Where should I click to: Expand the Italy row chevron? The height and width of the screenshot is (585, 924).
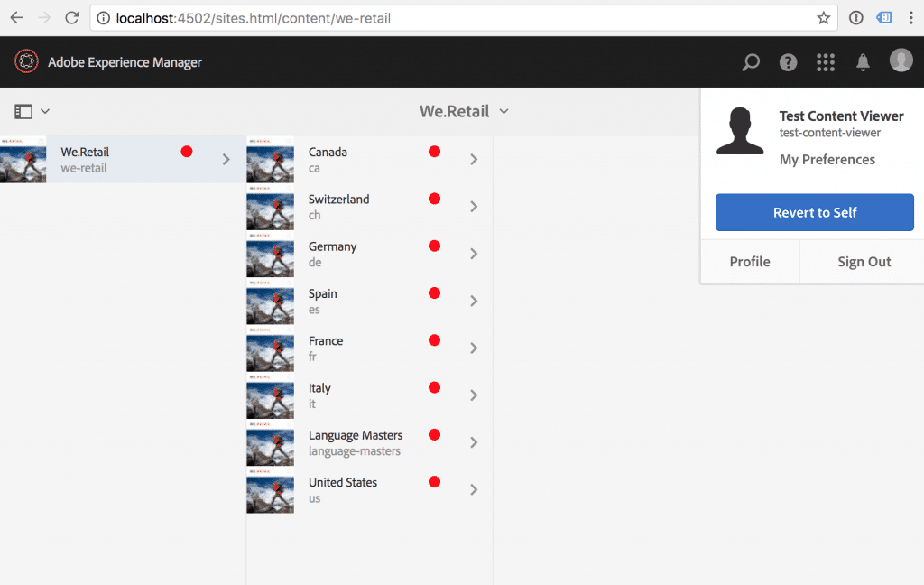pyautogui.click(x=474, y=395)
